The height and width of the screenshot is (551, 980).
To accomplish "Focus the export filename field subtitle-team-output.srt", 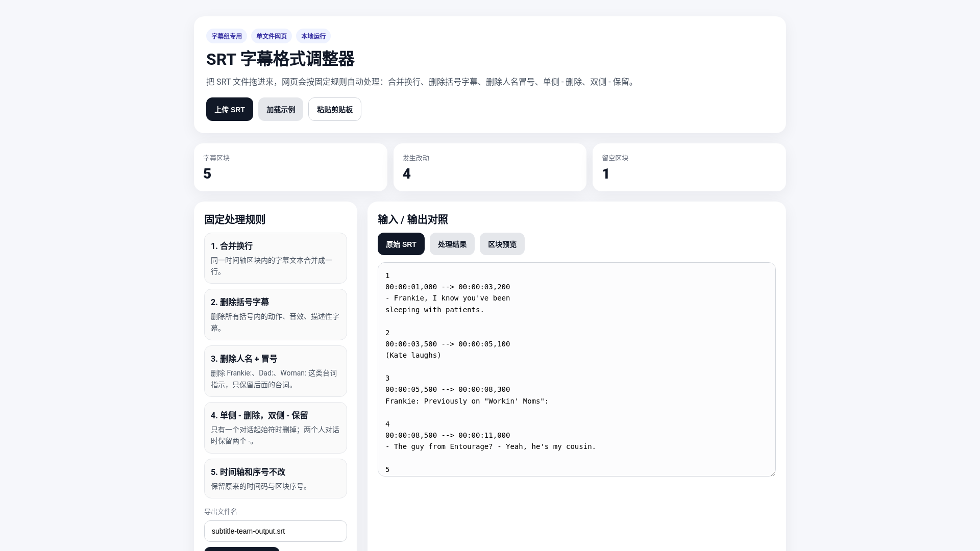I will tap(276, 531).
